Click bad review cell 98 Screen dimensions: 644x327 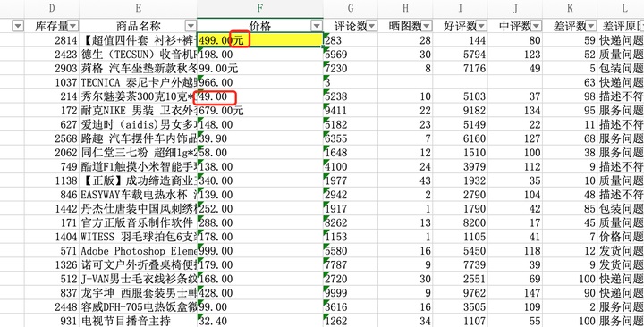[570, 96]
